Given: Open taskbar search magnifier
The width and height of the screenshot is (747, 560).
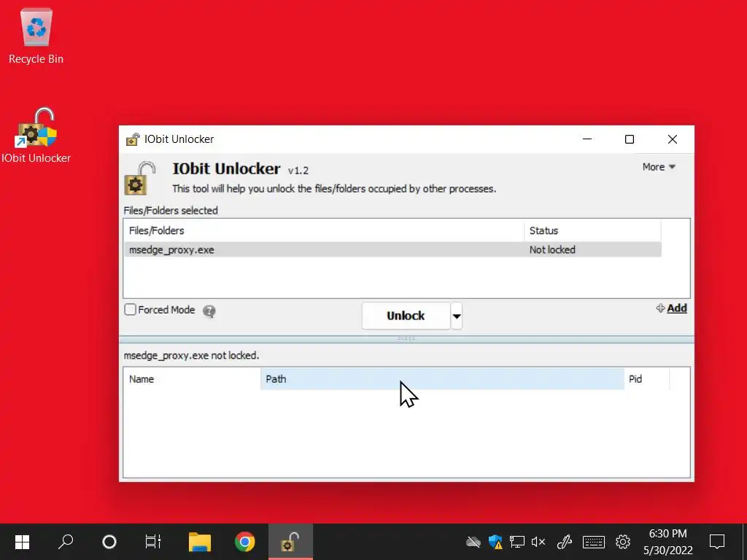Looking at the screenshot, I should pyautogui.click(x=66, y=542).
